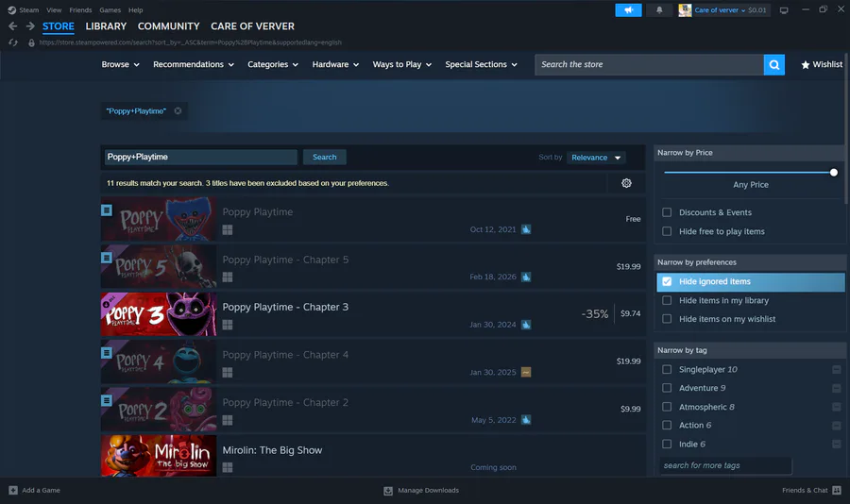Exclude the Atmospheric tag with minus icon
The height and width of the screenshot is (504, 850).
point(837,407)
